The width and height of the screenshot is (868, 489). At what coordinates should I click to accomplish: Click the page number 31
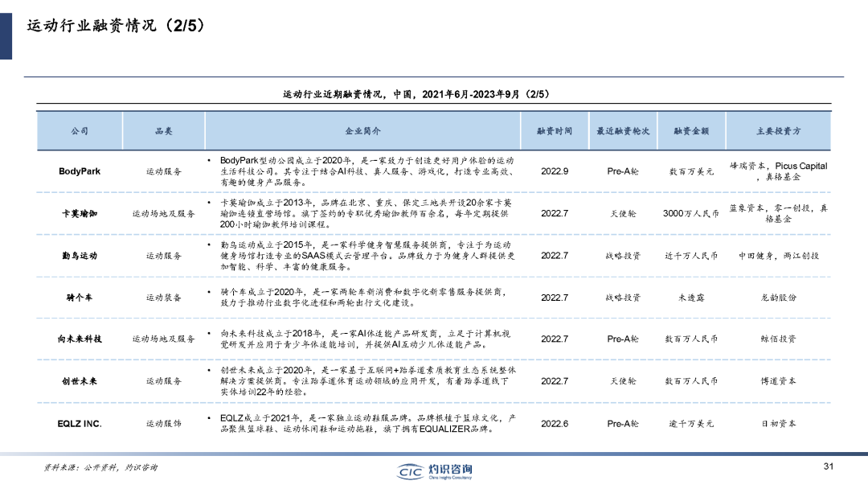(828, 466)
